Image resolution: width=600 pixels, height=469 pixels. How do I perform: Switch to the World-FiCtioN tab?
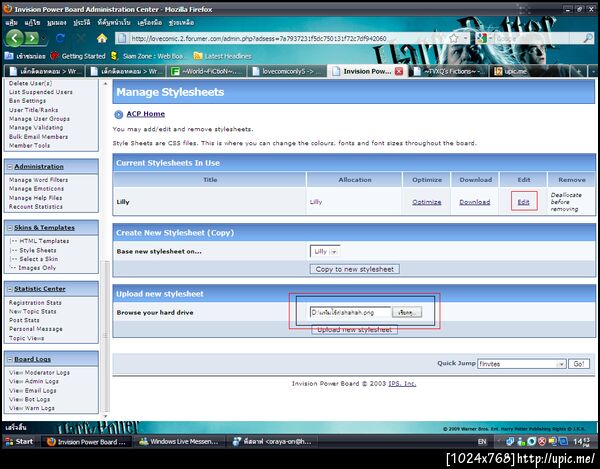tap(207, 71)
